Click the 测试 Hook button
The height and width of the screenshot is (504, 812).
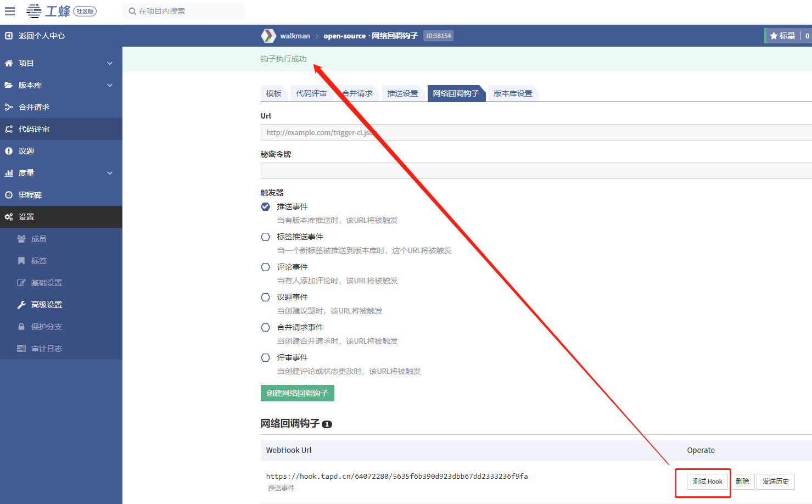point(707,481)
